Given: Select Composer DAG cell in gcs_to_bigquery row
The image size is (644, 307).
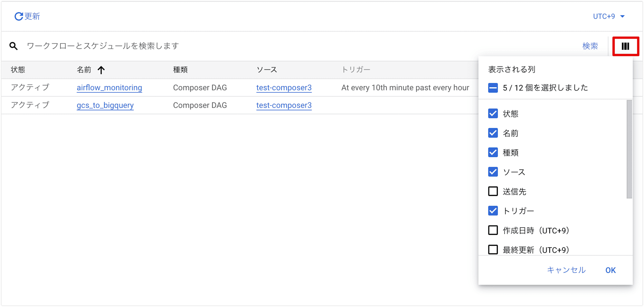Looking at the screenshot, I should (x=200, y=105).
